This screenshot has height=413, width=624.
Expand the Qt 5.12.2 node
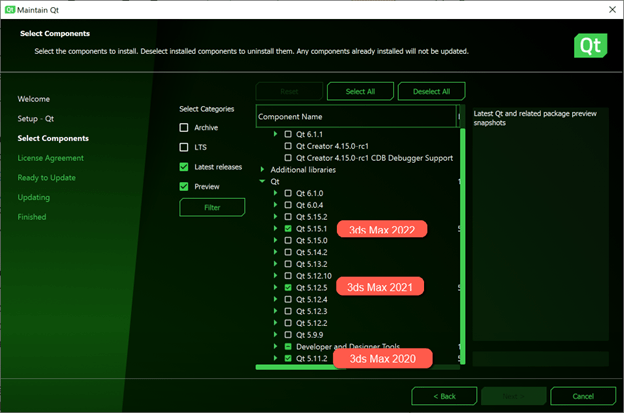click(x=275, y=323)
